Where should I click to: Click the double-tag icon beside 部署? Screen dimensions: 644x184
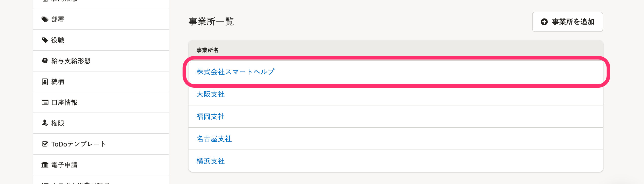[45, 20]
